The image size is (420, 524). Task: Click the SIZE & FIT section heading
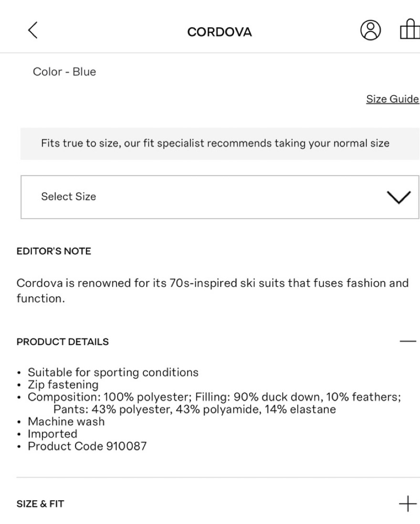41,504
